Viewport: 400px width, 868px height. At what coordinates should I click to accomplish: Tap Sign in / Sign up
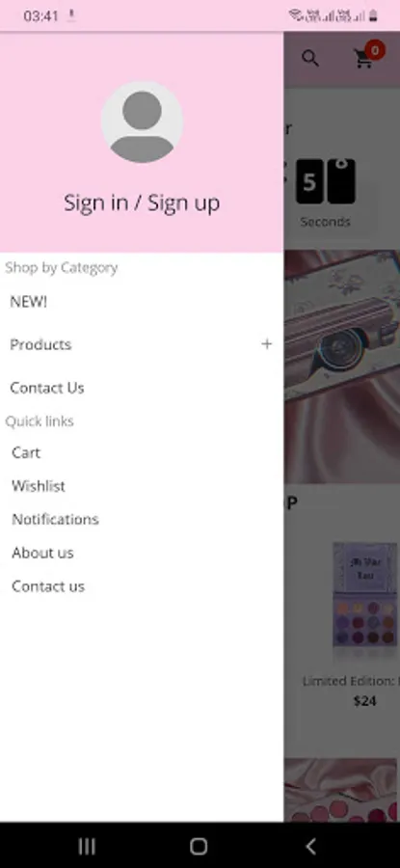click(142, 203)
